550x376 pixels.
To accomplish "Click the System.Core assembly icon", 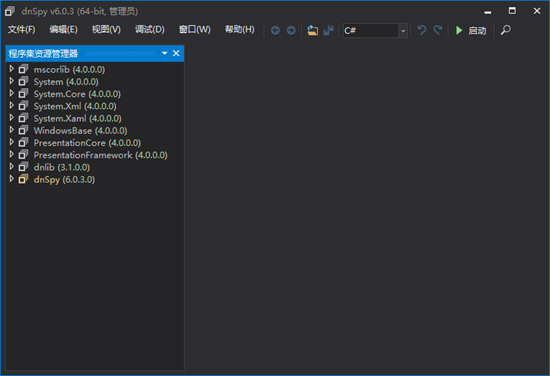I will click(x=23, y=94).
